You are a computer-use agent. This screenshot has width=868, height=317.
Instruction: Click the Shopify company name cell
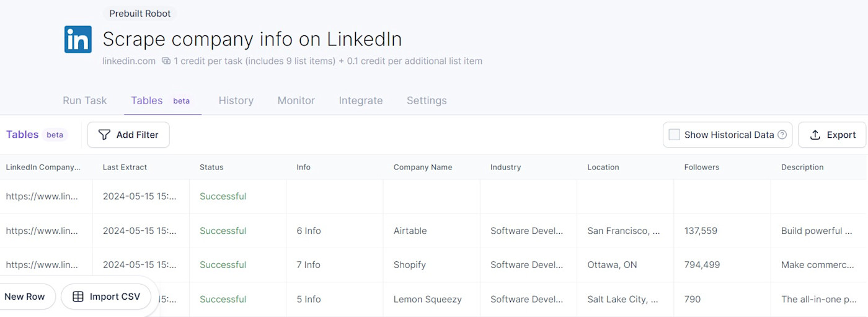pos(410,265)
